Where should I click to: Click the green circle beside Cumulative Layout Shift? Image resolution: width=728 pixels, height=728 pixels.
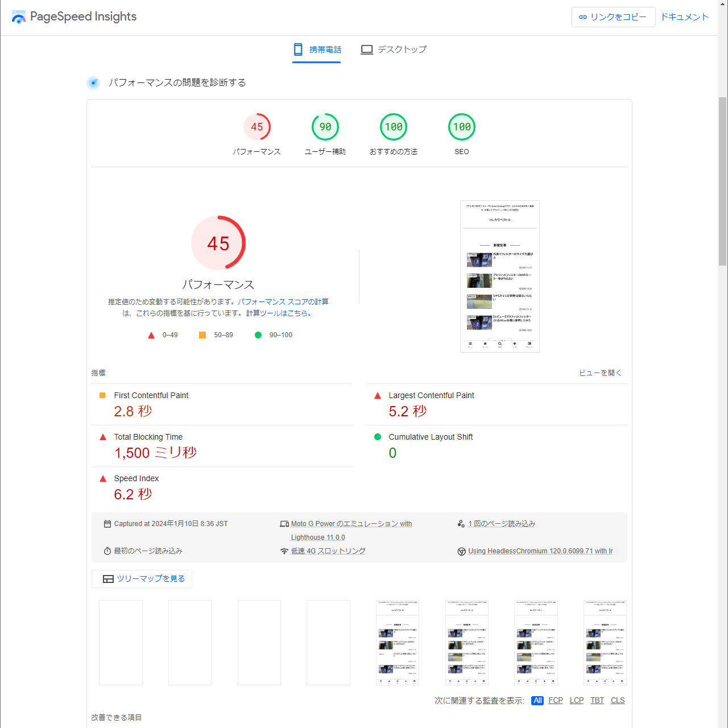[378, 437]
